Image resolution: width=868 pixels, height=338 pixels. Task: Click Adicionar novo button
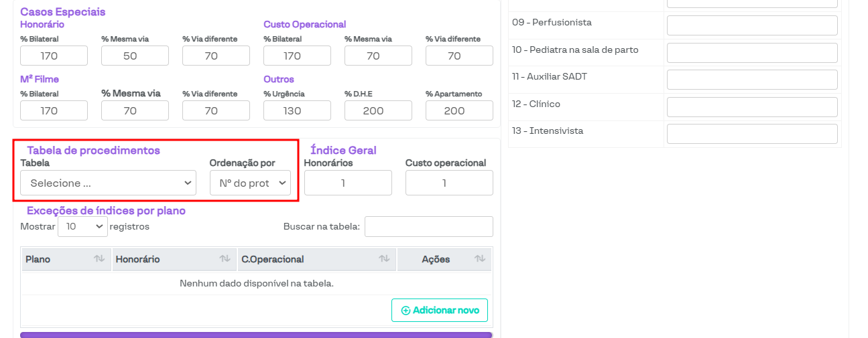[440, 311]
